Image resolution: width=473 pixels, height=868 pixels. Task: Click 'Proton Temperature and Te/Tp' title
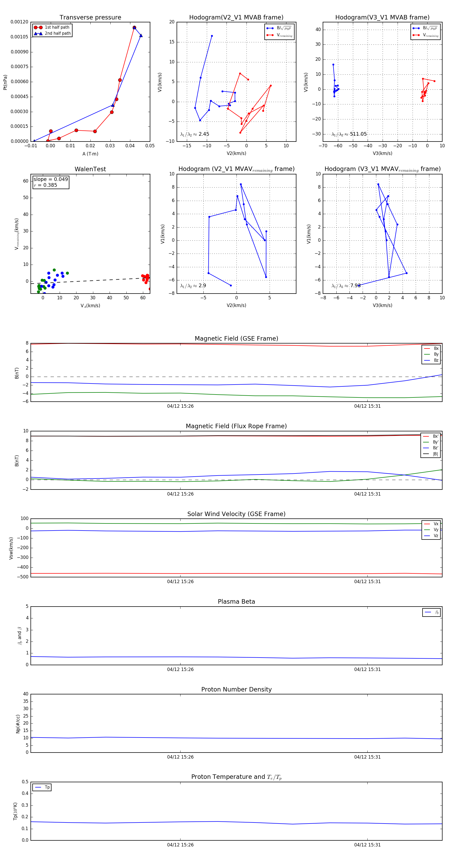point(236,777)
